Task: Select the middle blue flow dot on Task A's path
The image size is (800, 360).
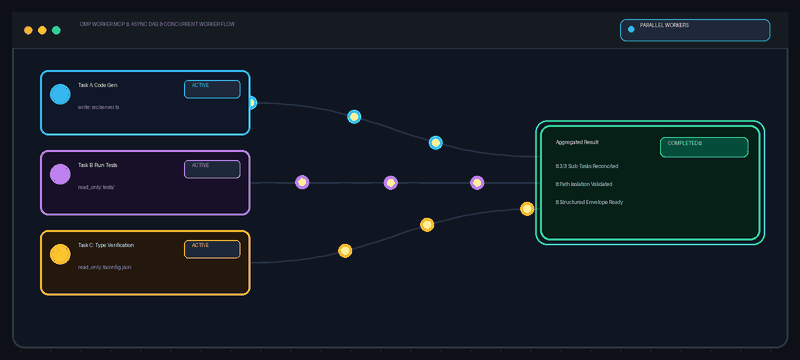Action: tap(354, 117)
